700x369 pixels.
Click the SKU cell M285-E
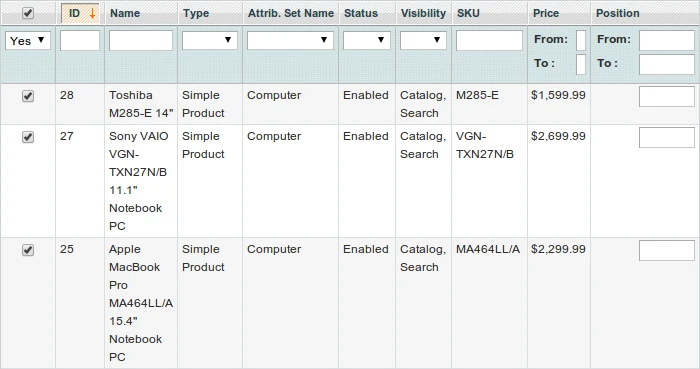pyautogui.click(x=477, y=95)
